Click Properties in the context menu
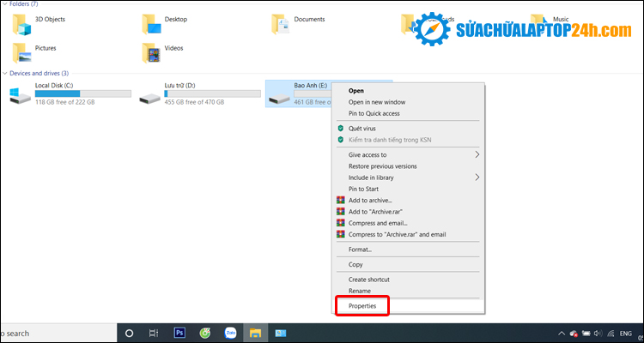The height and width of the screenshot is (343, 644). coord(361,305)
